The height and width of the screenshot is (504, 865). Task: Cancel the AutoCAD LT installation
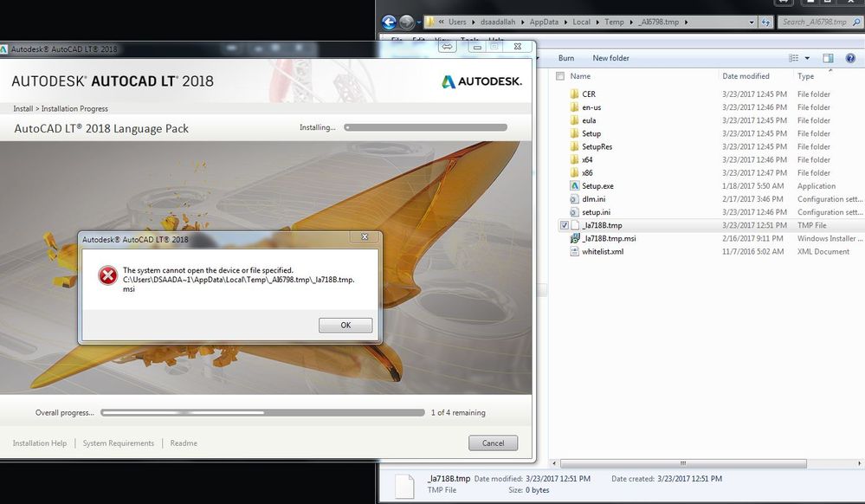tap(494, 443)
